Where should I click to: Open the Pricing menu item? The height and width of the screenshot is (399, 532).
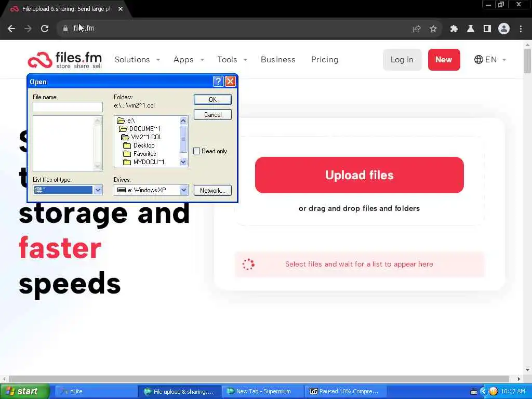[325, 60]
